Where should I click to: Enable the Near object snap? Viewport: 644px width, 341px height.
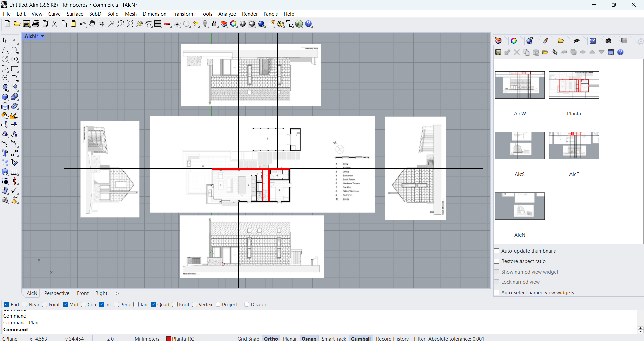pyautogui.click(x=24, y=305)
